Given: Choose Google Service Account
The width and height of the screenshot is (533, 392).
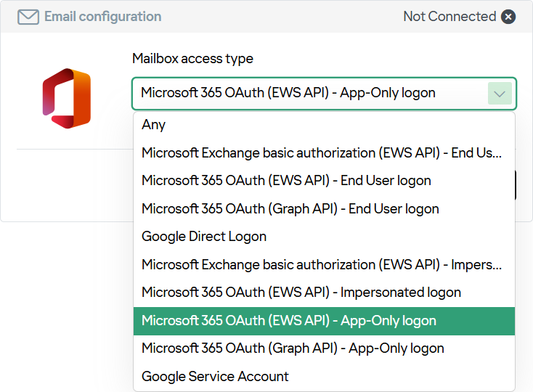Looking at the screenshot, I should [324, 376].
